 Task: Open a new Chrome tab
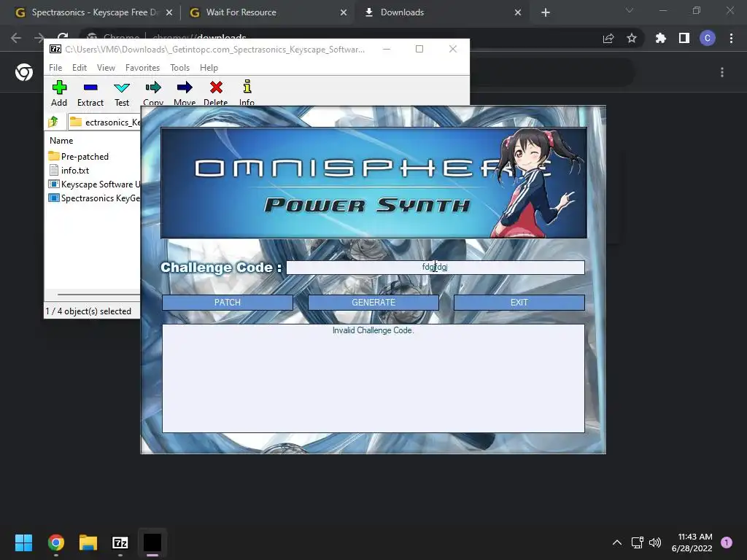point(546,12)
